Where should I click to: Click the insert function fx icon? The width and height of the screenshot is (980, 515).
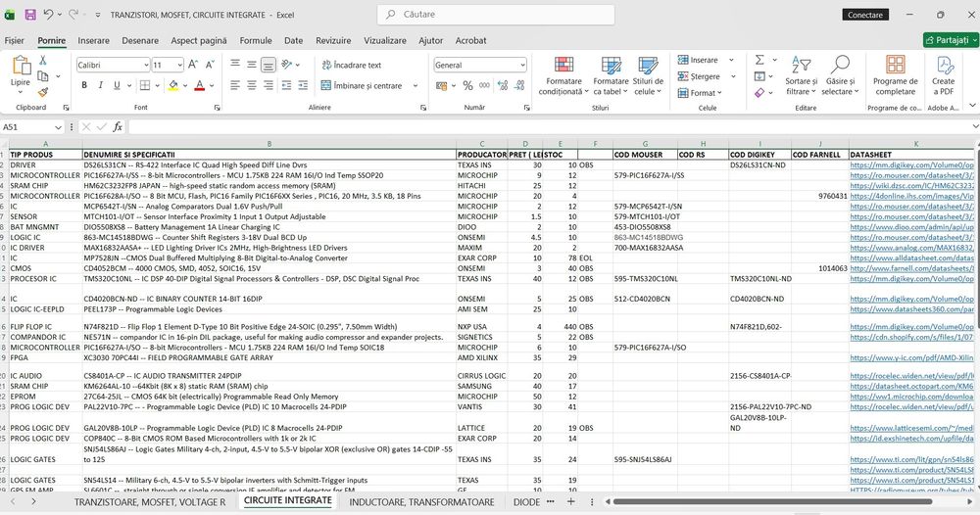coord(118,126)
